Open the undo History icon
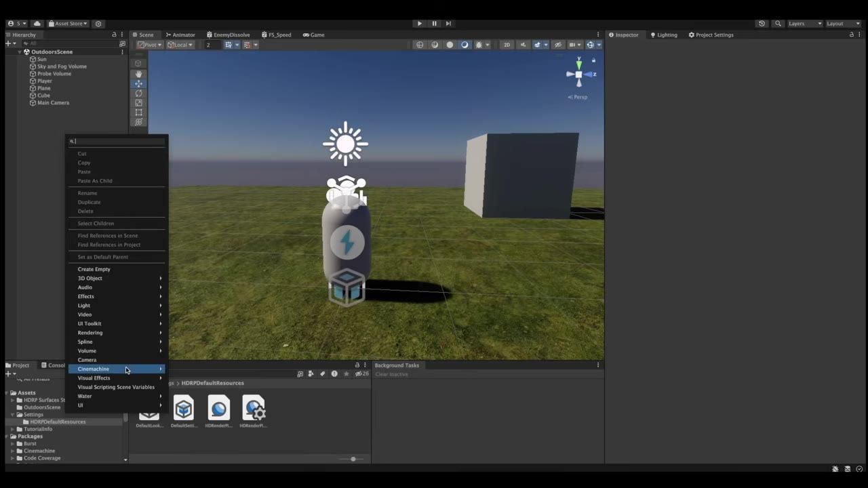Viewport: 868px width, 488px height. pos(762,24)
